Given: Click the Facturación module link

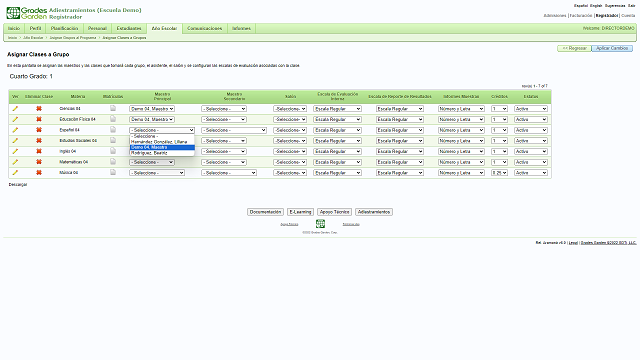Looking at the screenshot, I should point(581,16).
